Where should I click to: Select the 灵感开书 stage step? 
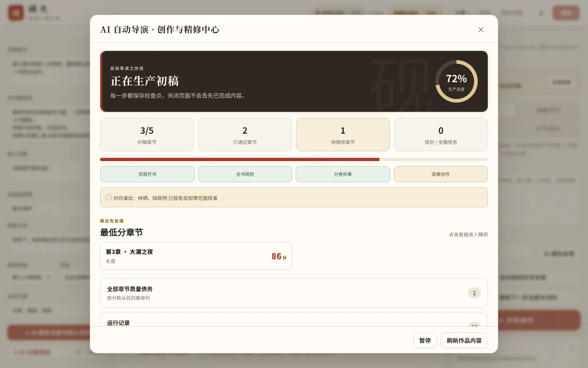pyautogui.click(x=147, y=174)
